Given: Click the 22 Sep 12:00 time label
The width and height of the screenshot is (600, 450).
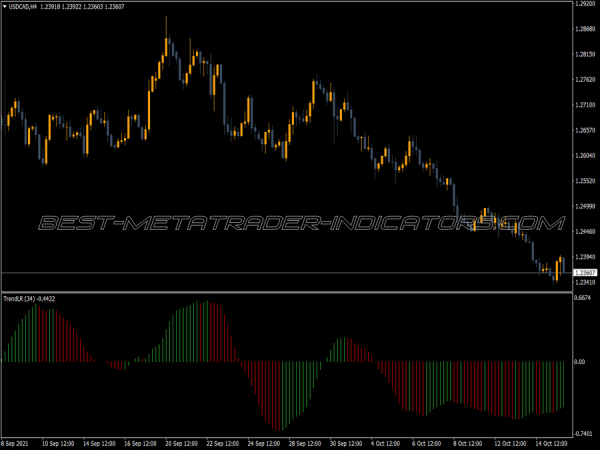Looking at the screenshot, I should click(223, 443).
